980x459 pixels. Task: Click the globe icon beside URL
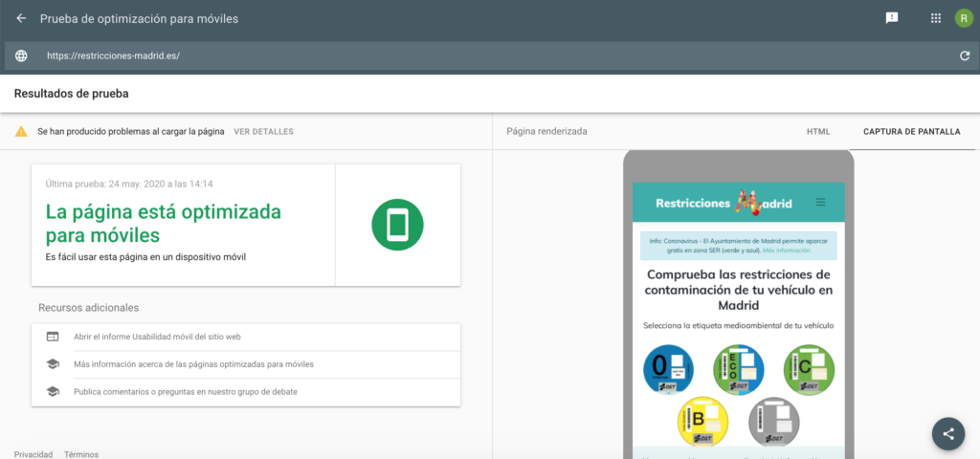tap(21, 55)
